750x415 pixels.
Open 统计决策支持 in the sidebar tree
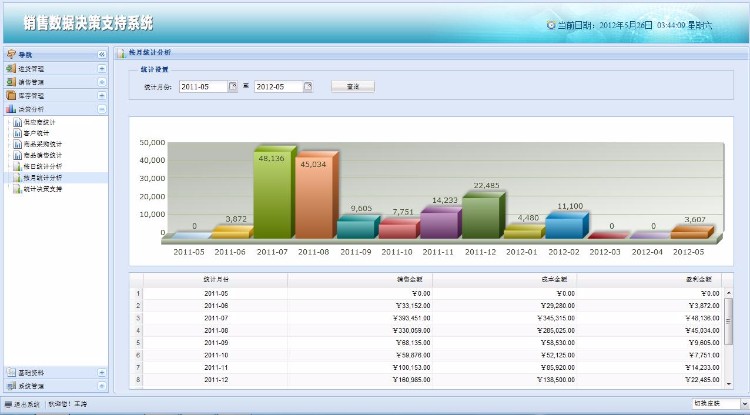tap(42, 188)
